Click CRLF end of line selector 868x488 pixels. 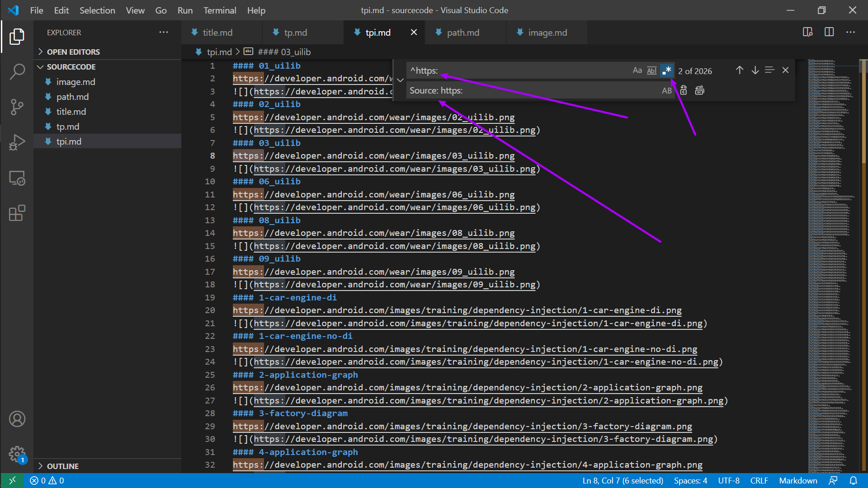(x=759, y=480)
